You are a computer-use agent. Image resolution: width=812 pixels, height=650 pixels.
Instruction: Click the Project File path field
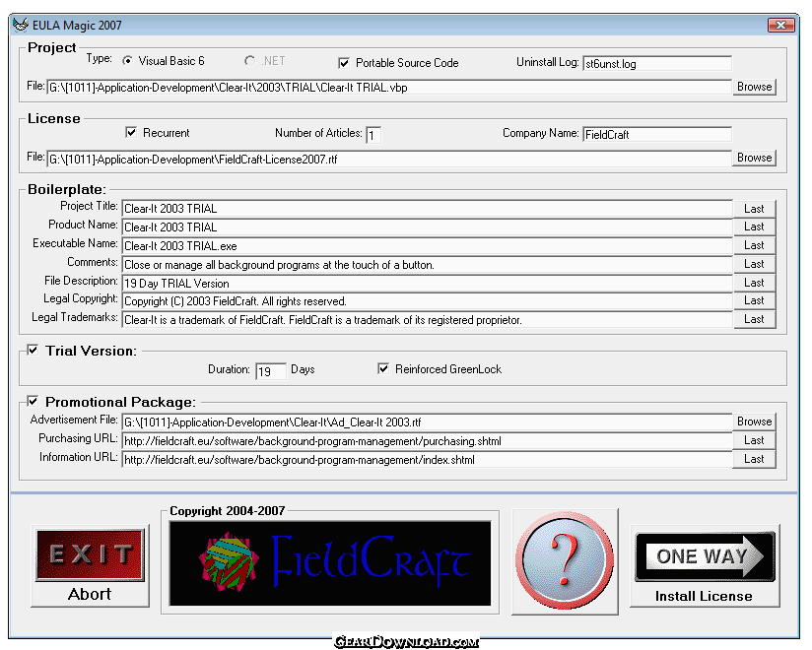pyautogui.click(x=389, y=87)
